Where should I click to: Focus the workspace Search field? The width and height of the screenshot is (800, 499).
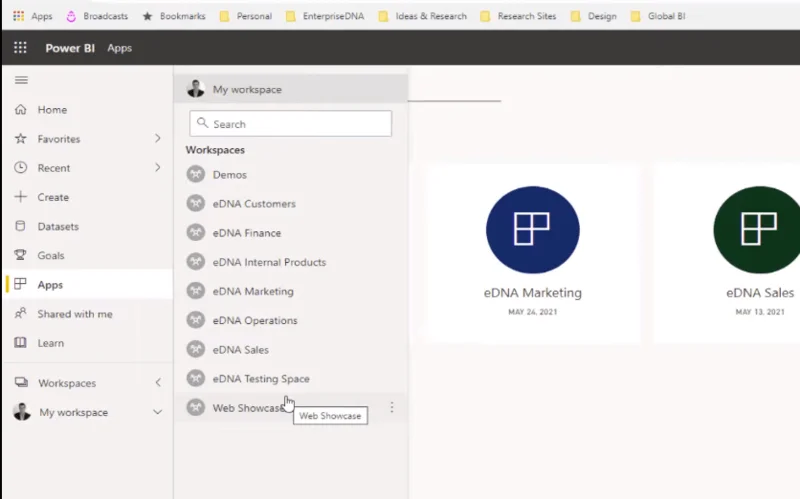point(290,123)
